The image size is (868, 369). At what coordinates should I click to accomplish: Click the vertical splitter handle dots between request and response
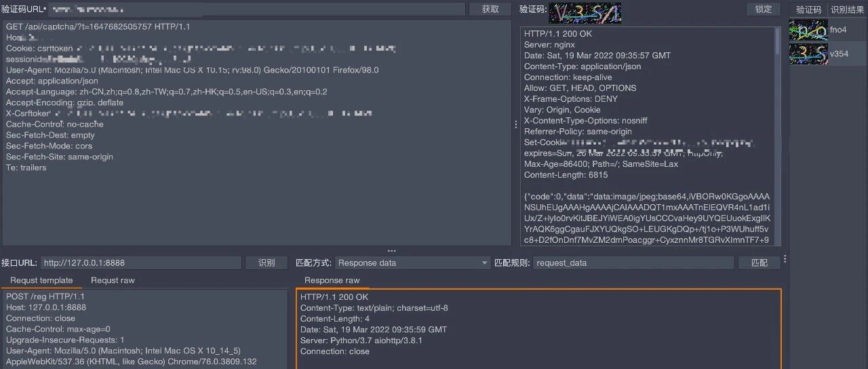(515, 125)
